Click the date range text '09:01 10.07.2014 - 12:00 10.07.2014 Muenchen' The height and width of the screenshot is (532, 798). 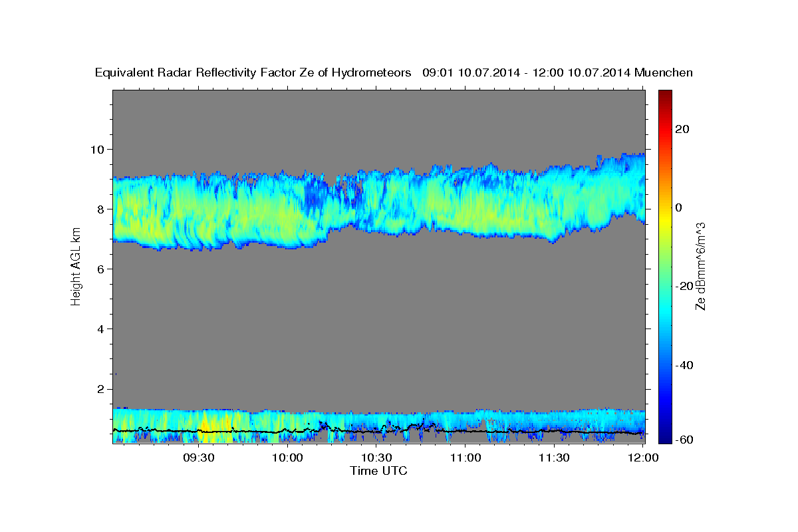(x=558, y=73)
